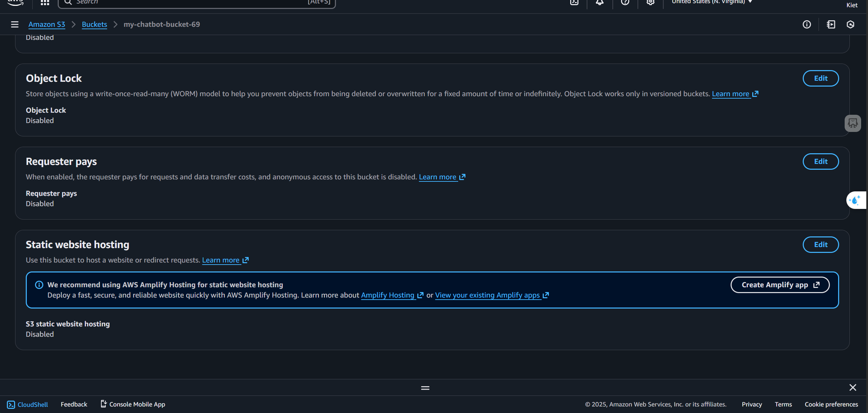Open Feedback from the bottom bar
The width and height of the screenshot is (868, 413).
tap(74, 404)
